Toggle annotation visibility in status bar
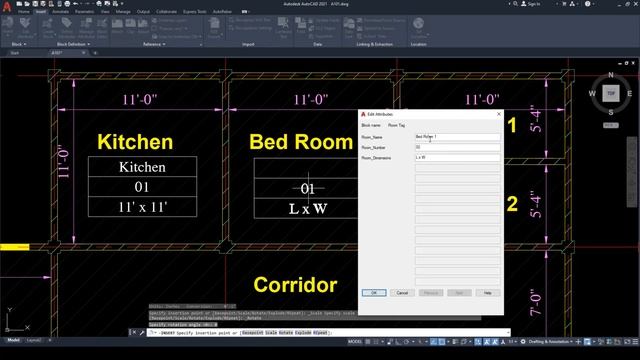The image size is (640, 360). pyautogui.click(x=487, y=342)
